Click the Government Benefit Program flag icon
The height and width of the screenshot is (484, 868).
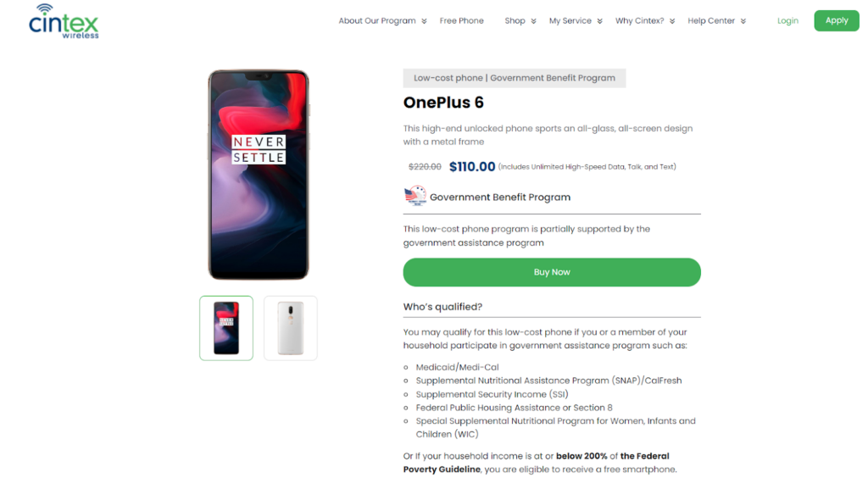(x=415, y=196)
